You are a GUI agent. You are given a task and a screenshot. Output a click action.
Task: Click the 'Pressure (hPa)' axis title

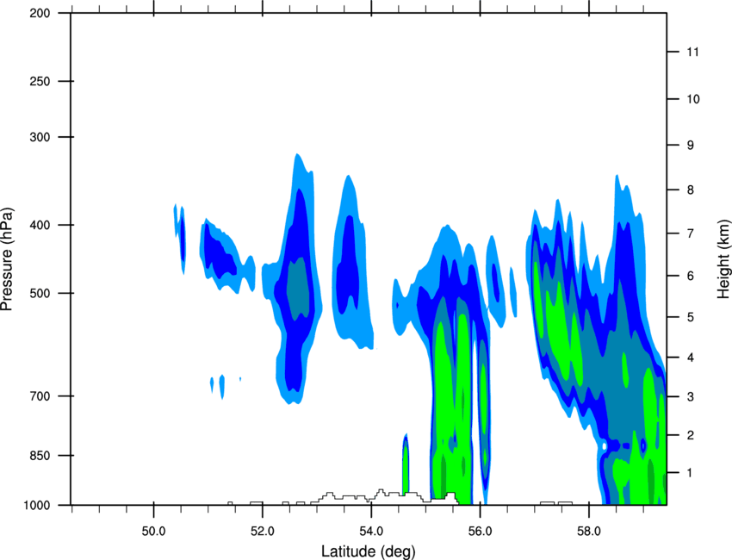pos(7,259)
